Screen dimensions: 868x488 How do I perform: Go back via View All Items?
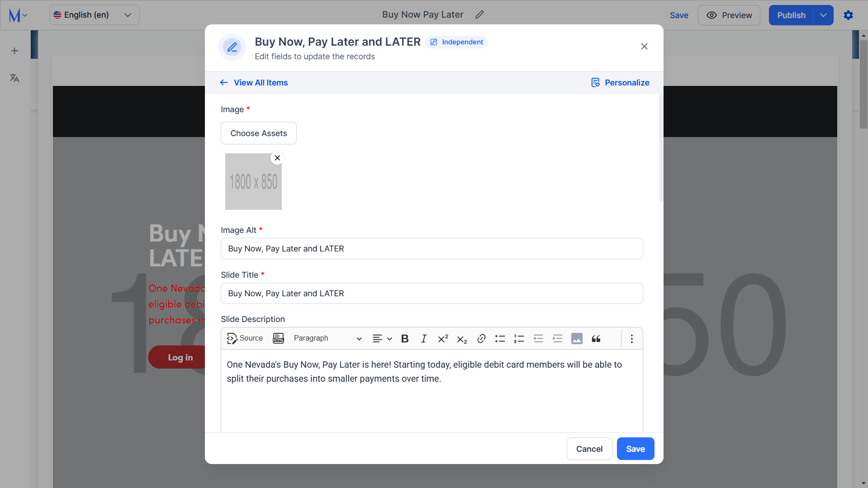click(x=254, y=83)
